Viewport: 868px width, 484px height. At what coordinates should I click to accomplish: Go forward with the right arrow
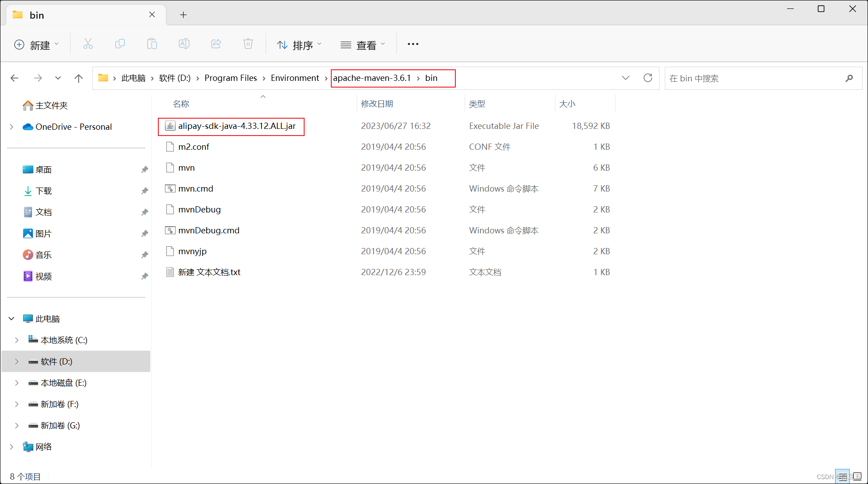(x=38, y=78)
